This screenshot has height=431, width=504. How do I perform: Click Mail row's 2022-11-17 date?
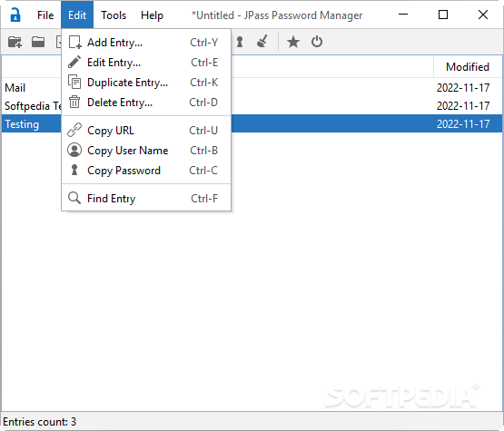(x=463, y=88)
